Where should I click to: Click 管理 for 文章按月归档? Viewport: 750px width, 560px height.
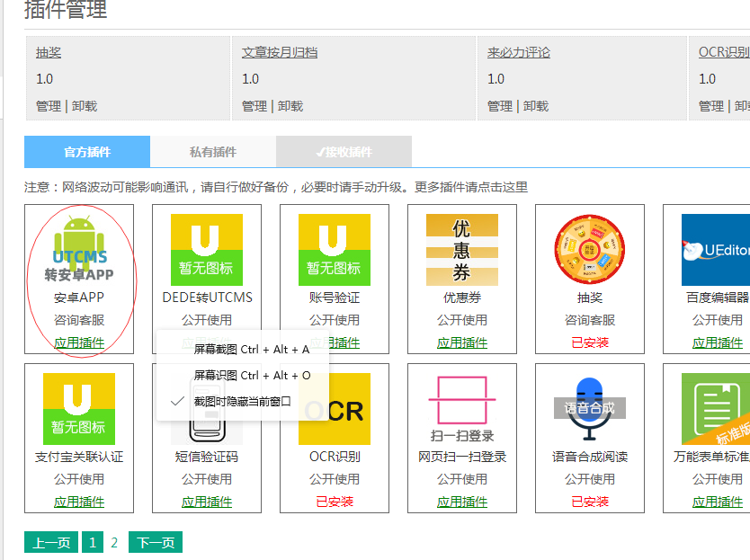[254, 106]
